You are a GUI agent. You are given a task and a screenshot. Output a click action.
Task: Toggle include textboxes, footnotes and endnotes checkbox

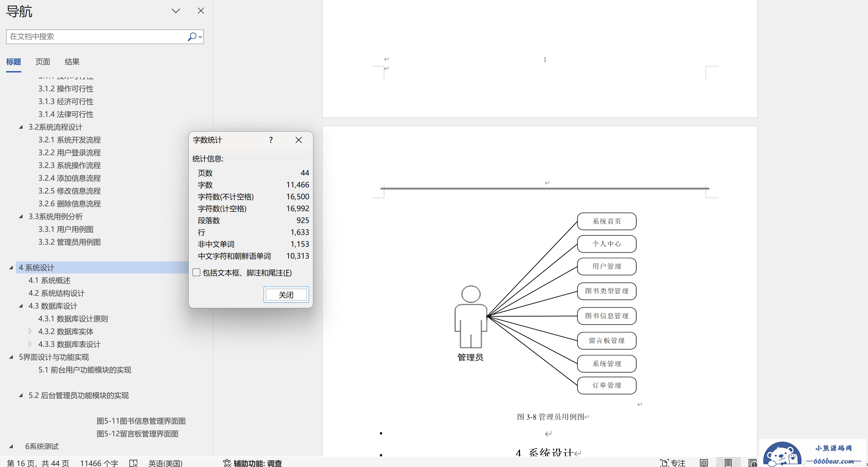(196, 272)
